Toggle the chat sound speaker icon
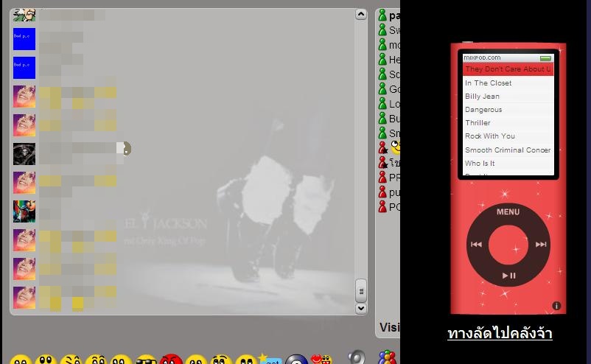The image size is (591, 364). (x=357, y=357)
